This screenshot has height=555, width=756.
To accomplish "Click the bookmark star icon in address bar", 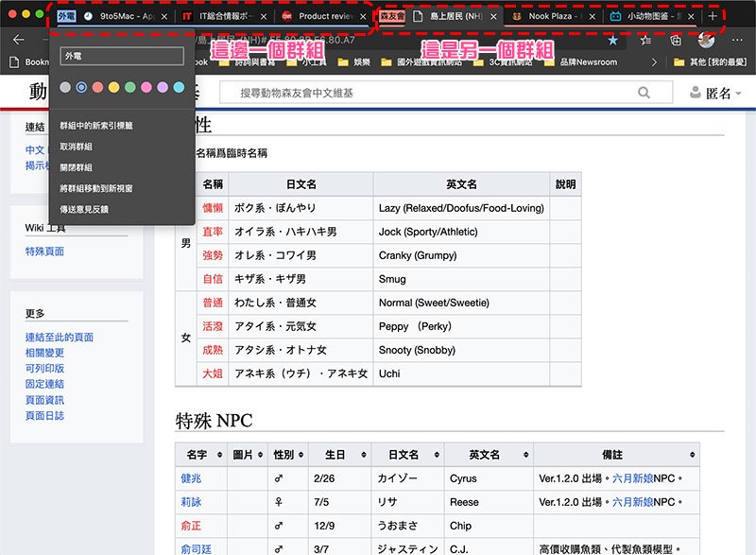I will [612, 41].
